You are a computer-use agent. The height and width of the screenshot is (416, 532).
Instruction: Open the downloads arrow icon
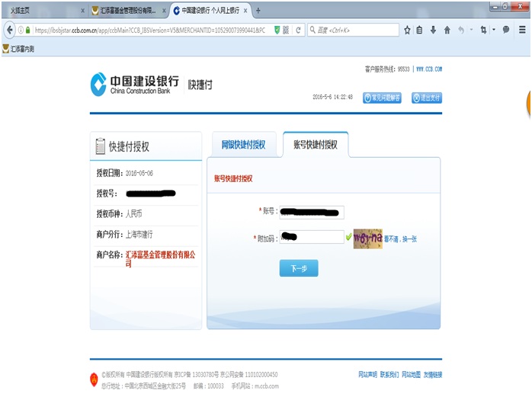pos(433,30)
